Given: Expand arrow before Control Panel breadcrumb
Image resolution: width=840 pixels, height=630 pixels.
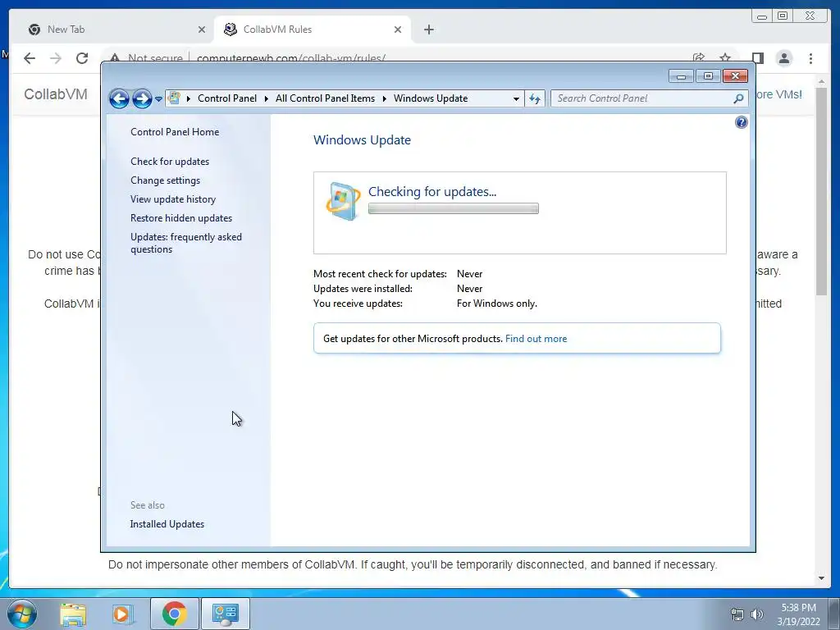Looking at the screenshot, I should (189, 98).
